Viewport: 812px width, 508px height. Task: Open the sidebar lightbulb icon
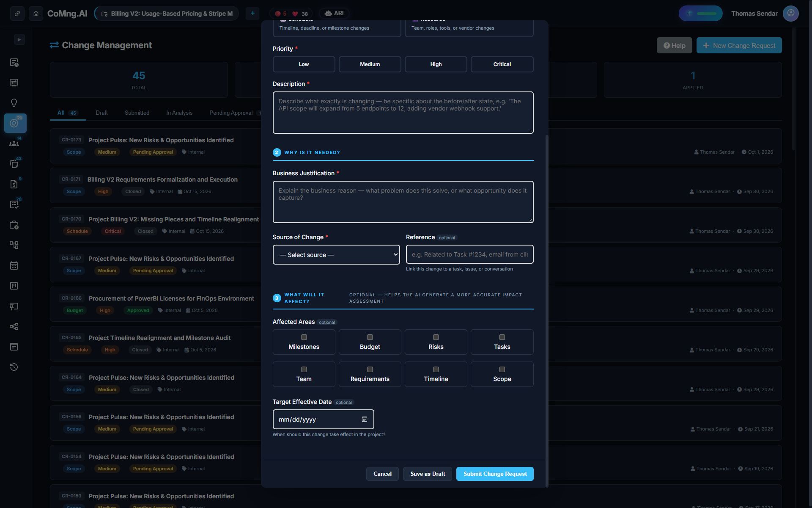click(x=14, y=103)
